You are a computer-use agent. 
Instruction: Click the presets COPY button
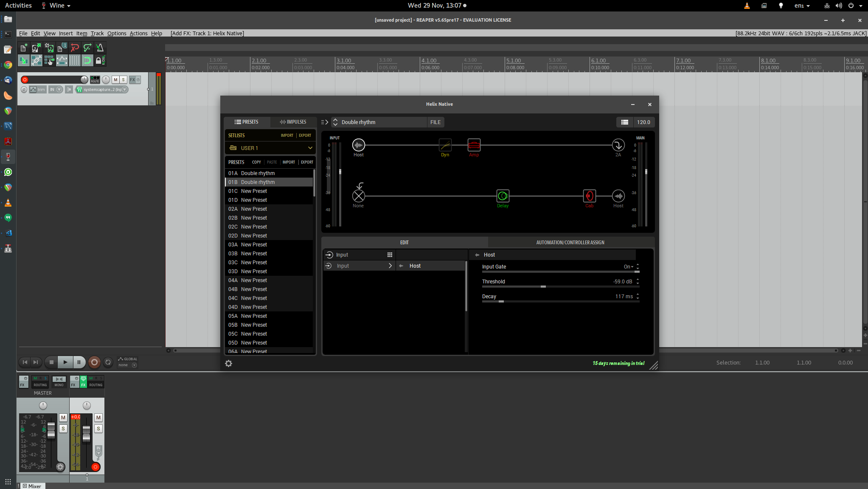coord(256,162)
